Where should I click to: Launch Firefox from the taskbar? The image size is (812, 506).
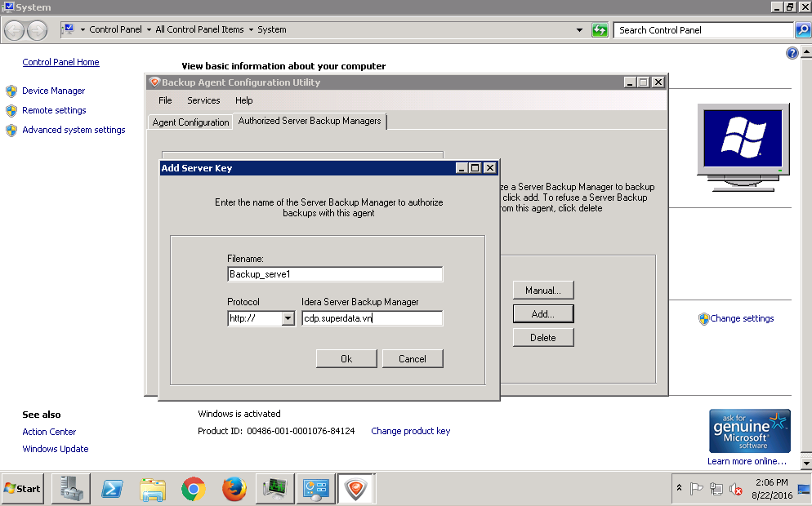point(234,488)
